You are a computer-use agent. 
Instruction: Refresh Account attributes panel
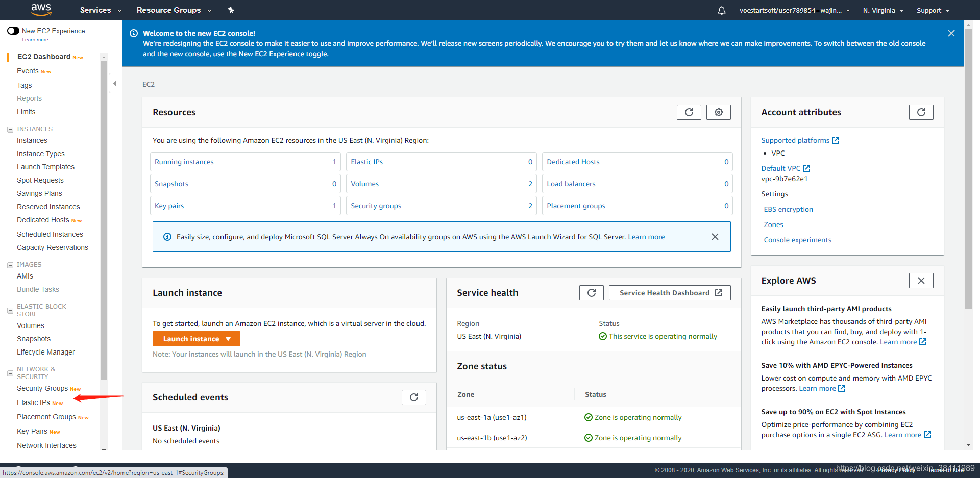921,112
